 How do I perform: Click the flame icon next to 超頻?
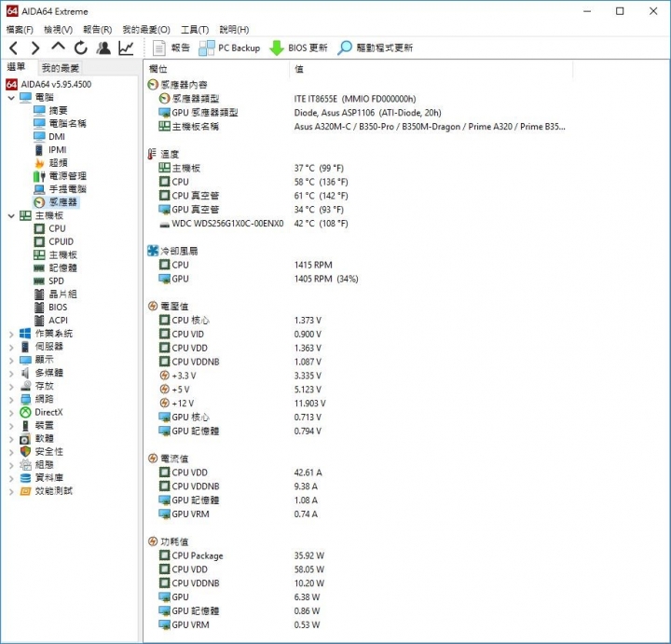click(x=39, y=163)
